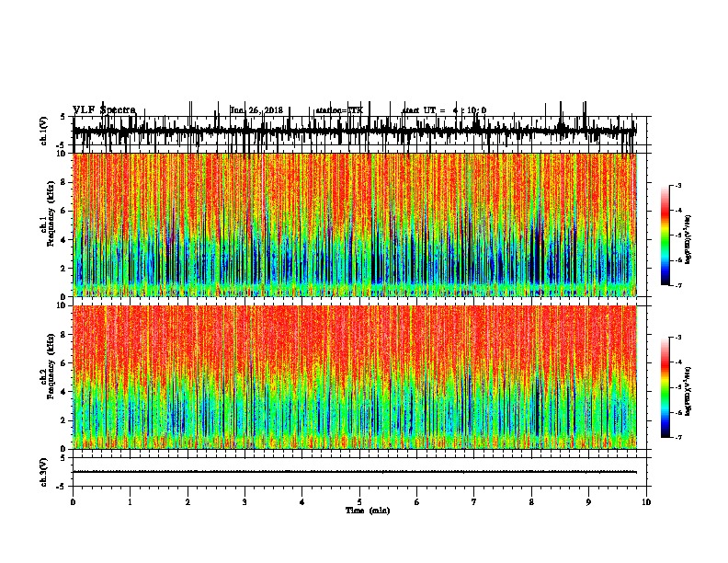
Task: Click the time axis tick label "9"
Action: 588,501
